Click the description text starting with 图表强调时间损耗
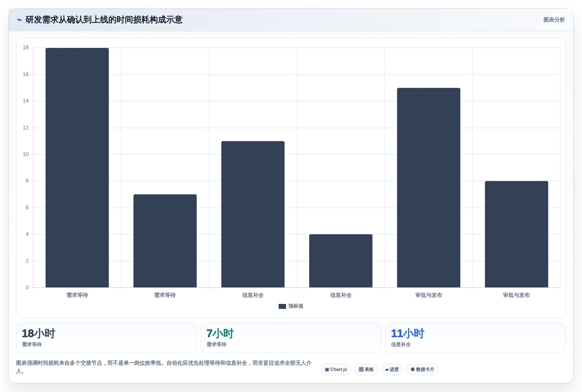Image resolution: width=582 pixels, height=392 pixels. coord(164,367)
